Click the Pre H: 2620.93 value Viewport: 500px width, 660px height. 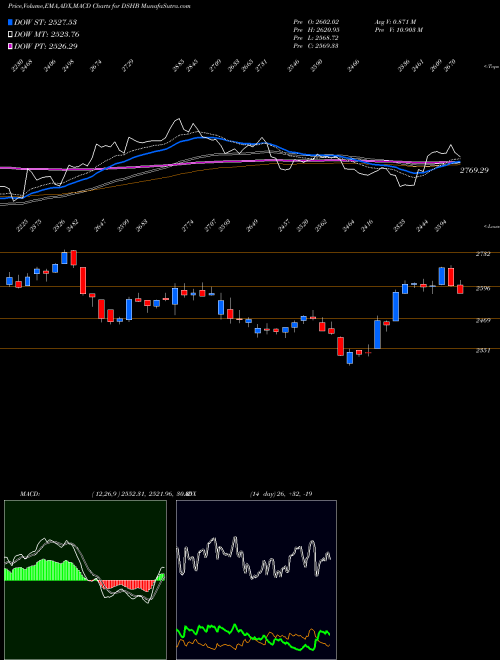coord(316,30)
